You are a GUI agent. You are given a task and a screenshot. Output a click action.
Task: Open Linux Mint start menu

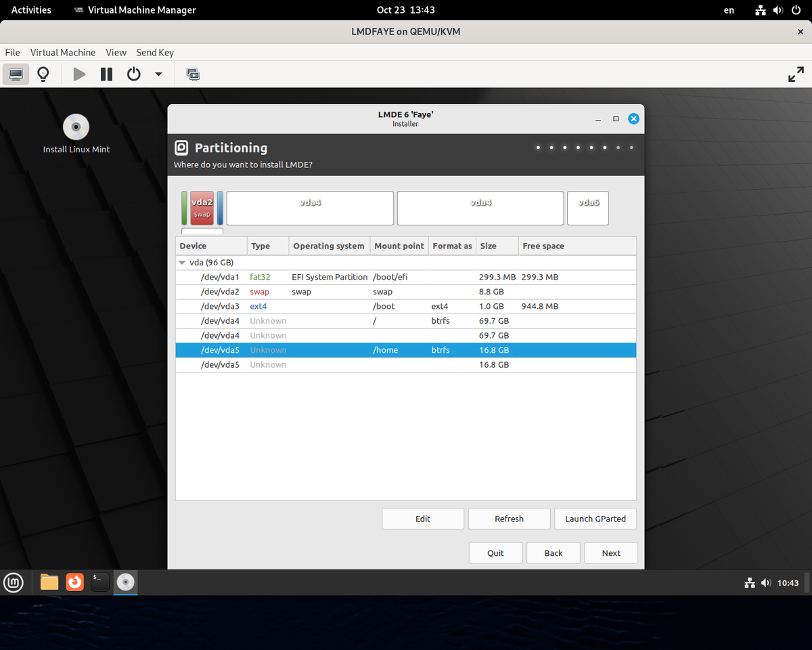14,582
